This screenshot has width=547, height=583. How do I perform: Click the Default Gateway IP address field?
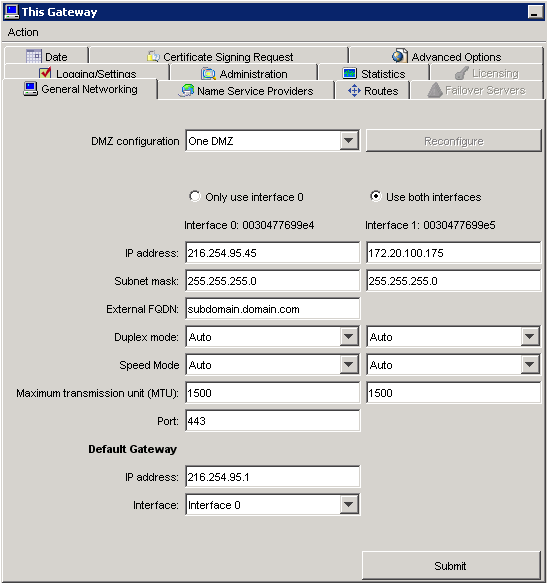pyautogui.click(x=273, y=477)
